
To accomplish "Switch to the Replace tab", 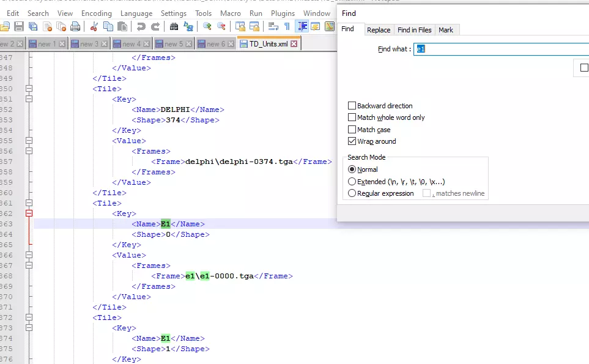I will pos(379,30).
